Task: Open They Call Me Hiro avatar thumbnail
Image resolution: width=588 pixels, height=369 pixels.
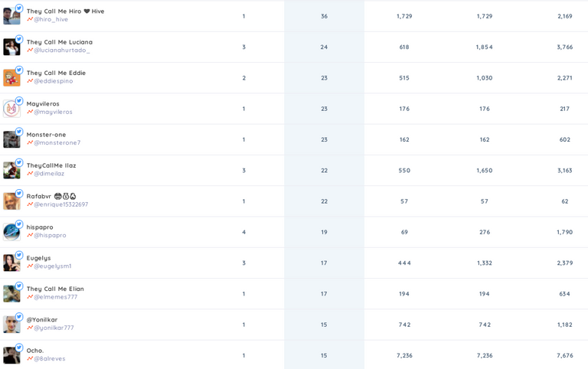Action: click(11, 16)
